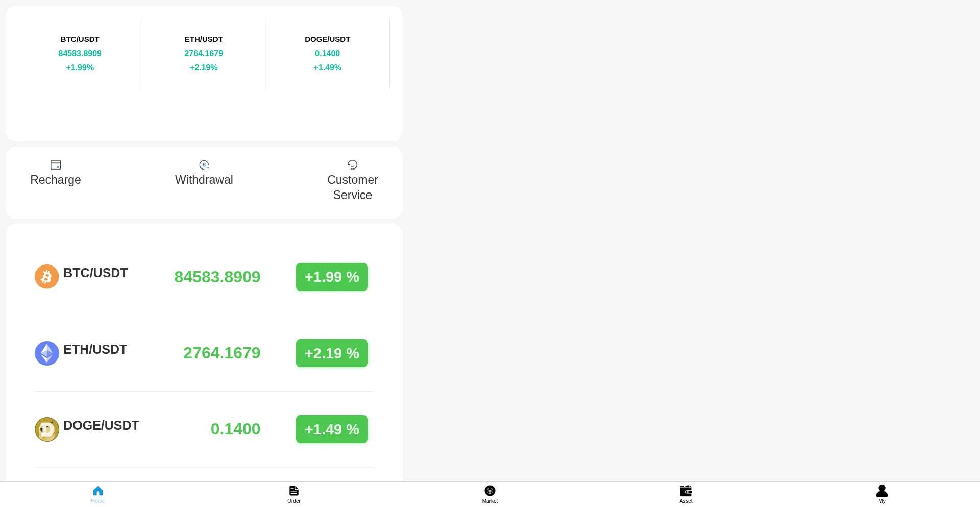Open the Order tab
Image resolution: width=980 pixels, height=507 pixels.
(294, 494)
